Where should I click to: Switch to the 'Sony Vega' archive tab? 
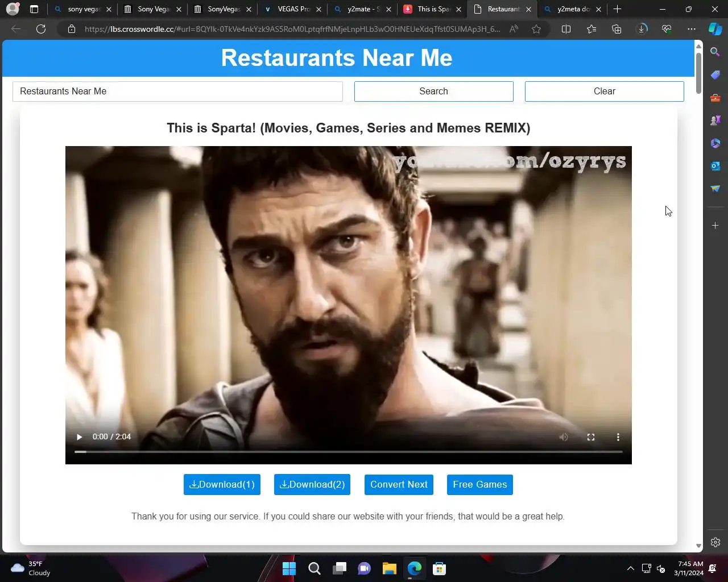click(153, 9)
